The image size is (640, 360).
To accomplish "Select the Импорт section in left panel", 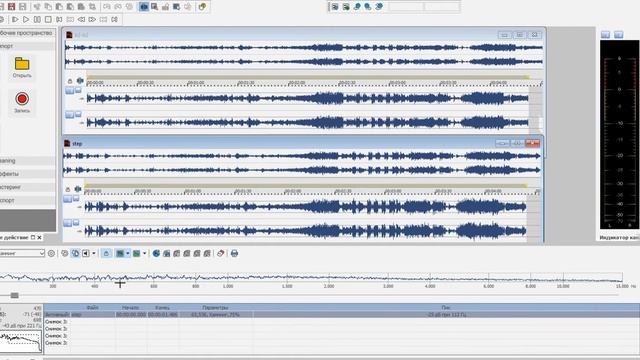I will click(27, 46).
